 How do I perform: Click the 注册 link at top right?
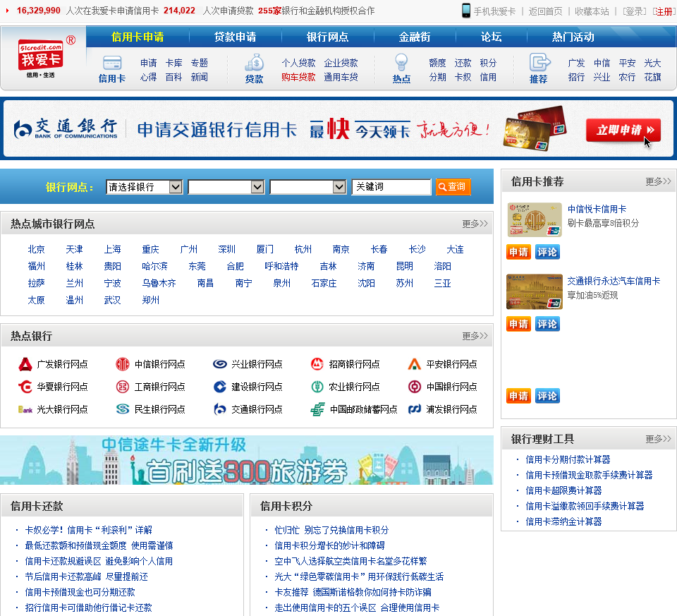pos(664,11)
